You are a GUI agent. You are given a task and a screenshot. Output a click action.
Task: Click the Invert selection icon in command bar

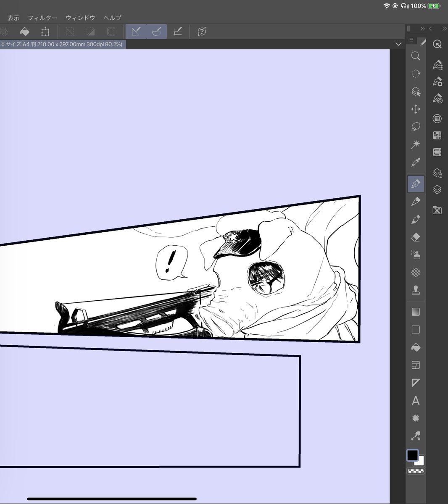click(90, 31)
